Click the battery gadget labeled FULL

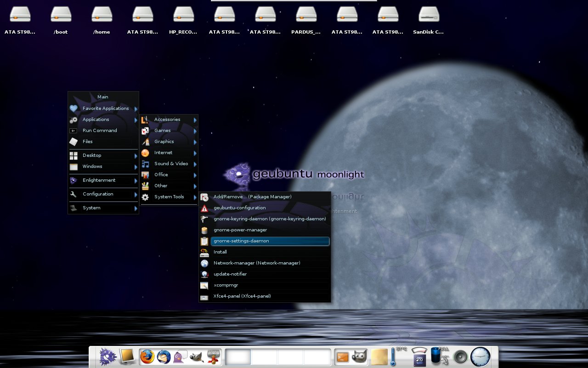[440, 356]
